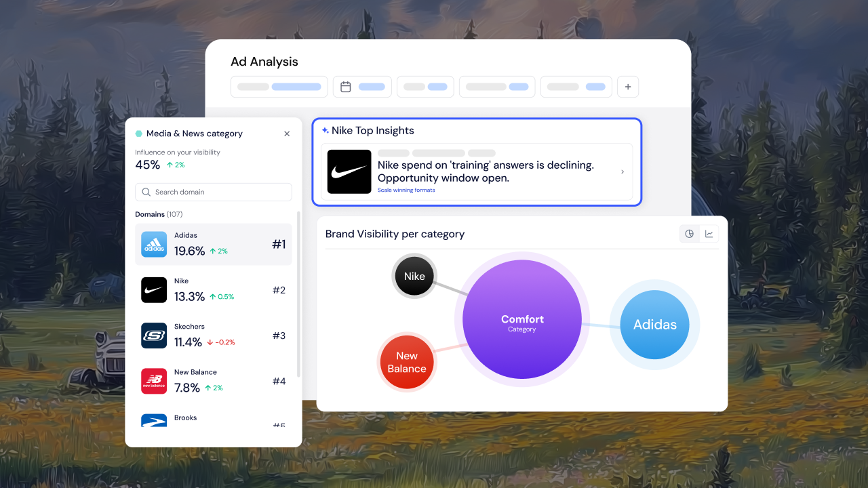Select the Nike bubble in the visibility chart
The width and height of the screenshot is (868, 488).
click(x=414, y=276)
